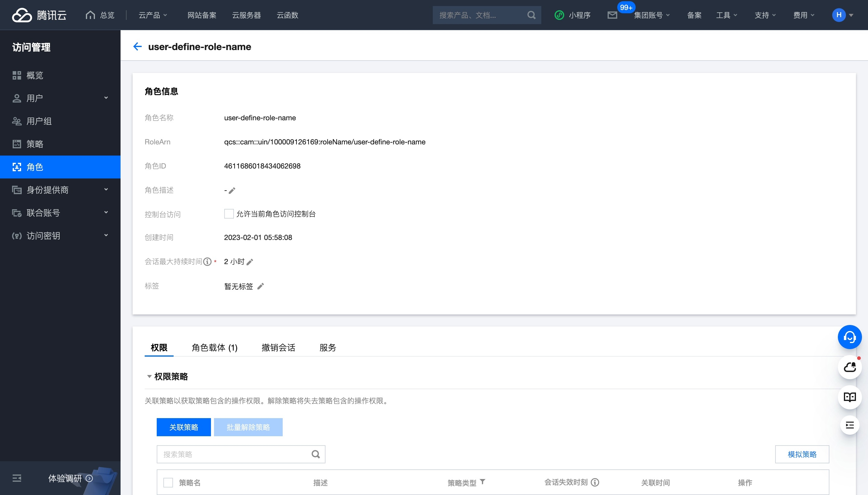
Task: Open the documentation book floating icon
Action: click(849, 397)
